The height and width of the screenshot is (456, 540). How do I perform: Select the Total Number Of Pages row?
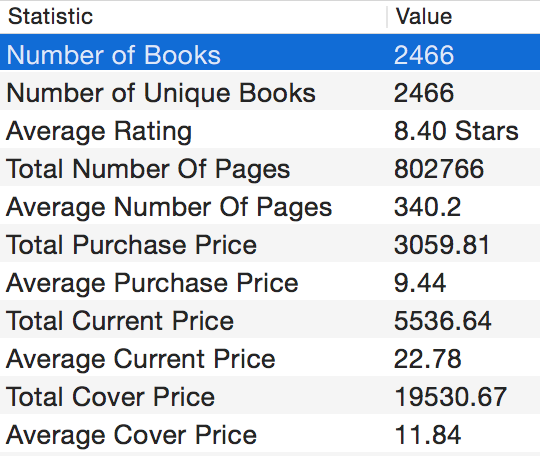270,168
